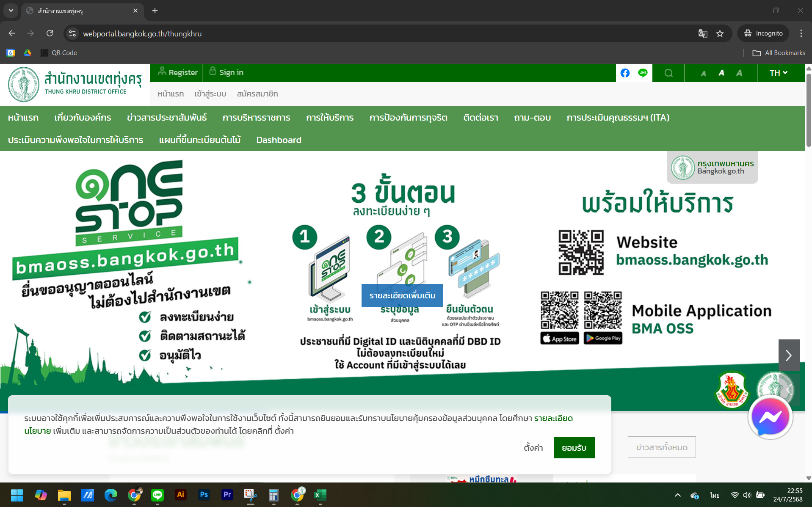
Task: Open the การให้บริการ menu
Action: click(x=330, y=118)
